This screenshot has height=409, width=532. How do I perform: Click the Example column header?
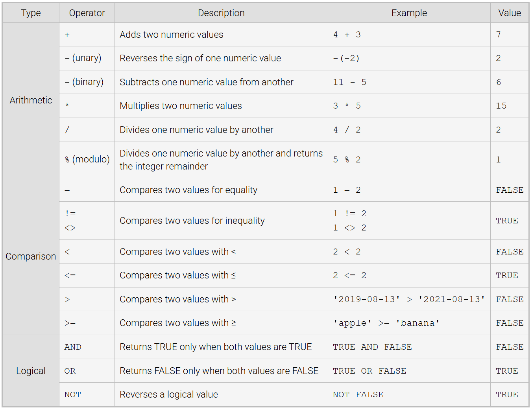pyautogui.click(x=409, y=13)
